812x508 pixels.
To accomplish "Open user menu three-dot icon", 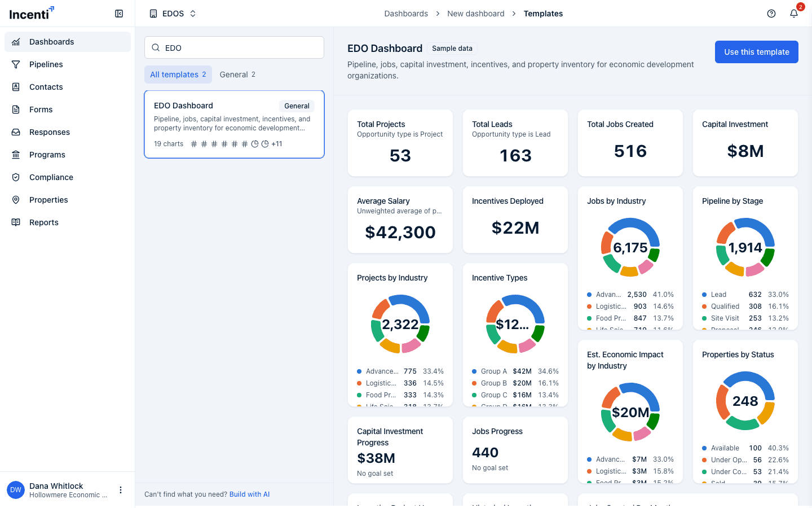I will (120, 490).
